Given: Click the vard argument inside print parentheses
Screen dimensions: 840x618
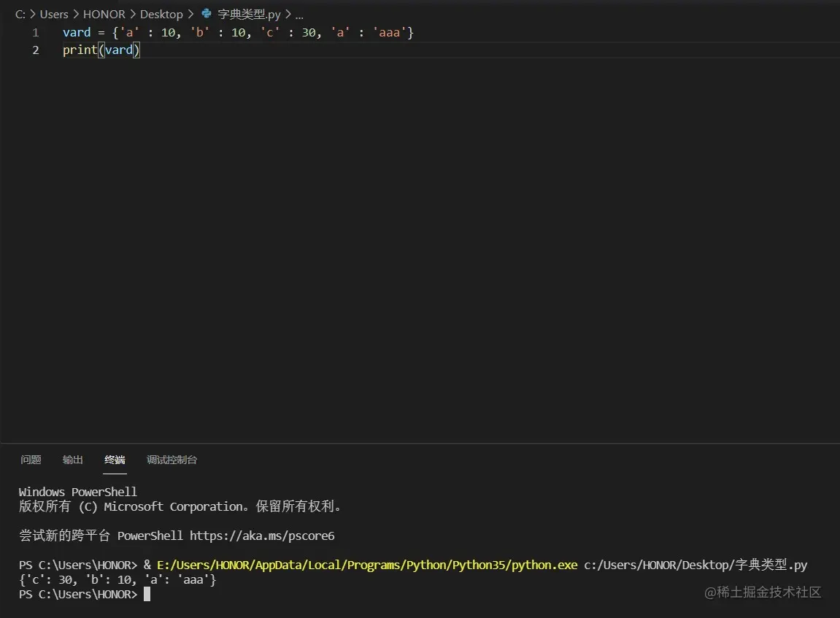Looking at the screenshot, I should 118,50.
